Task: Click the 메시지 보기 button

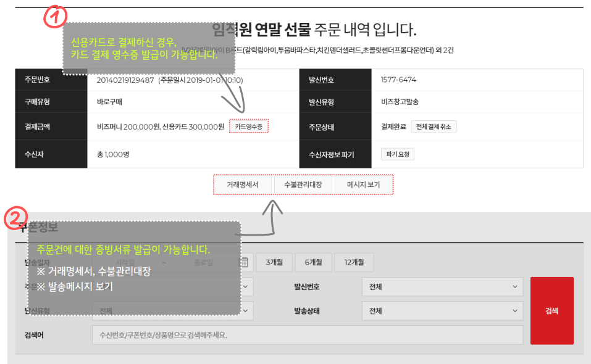Action: [x=363, y=184]
